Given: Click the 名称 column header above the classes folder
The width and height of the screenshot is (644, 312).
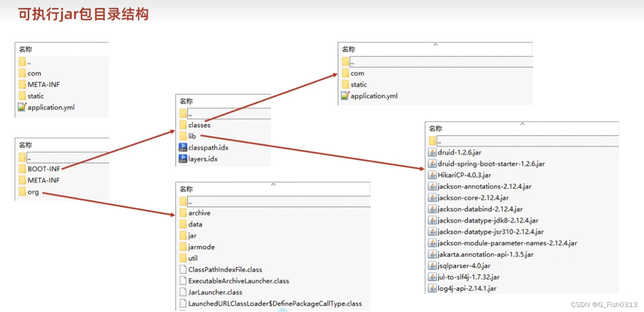Looking at the screenshot, I should tap(186, 101).
